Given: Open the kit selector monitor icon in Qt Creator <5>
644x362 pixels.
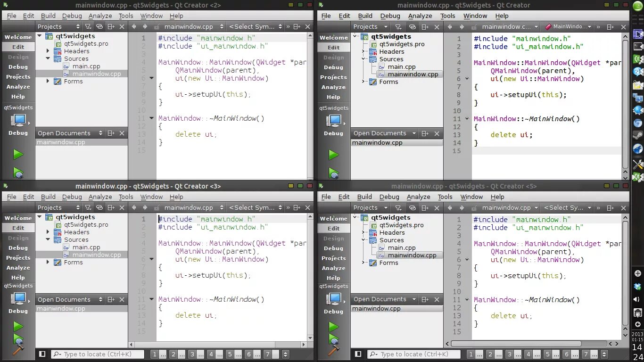Looking at the screenshot, I should pyautogui.click(x=334, y=299).
